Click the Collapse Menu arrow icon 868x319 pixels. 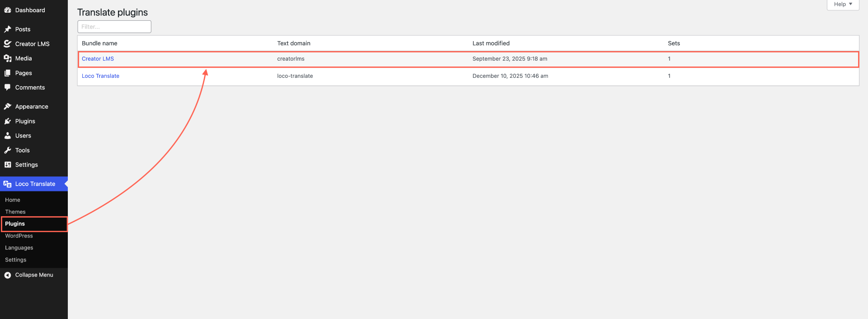8,275
